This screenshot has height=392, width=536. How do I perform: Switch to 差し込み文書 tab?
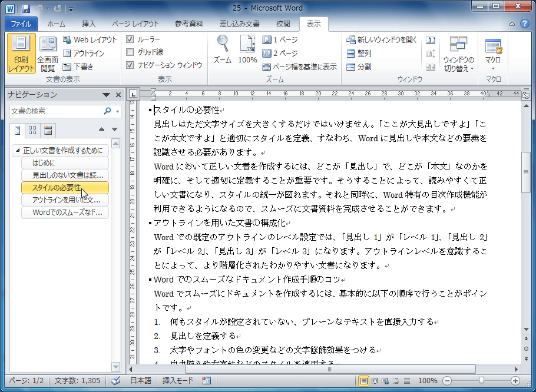[240, 24]
